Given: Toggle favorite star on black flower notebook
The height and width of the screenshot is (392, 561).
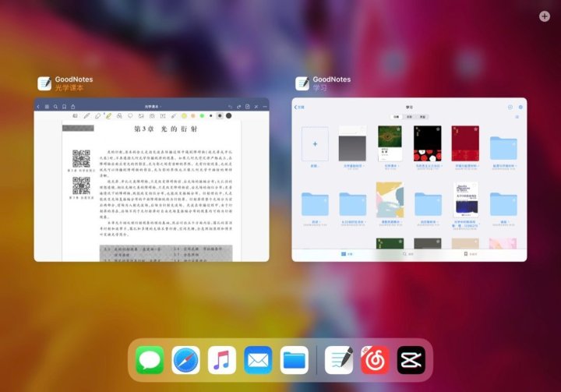Looking at the screenshot, I should (x=438, y=129).
